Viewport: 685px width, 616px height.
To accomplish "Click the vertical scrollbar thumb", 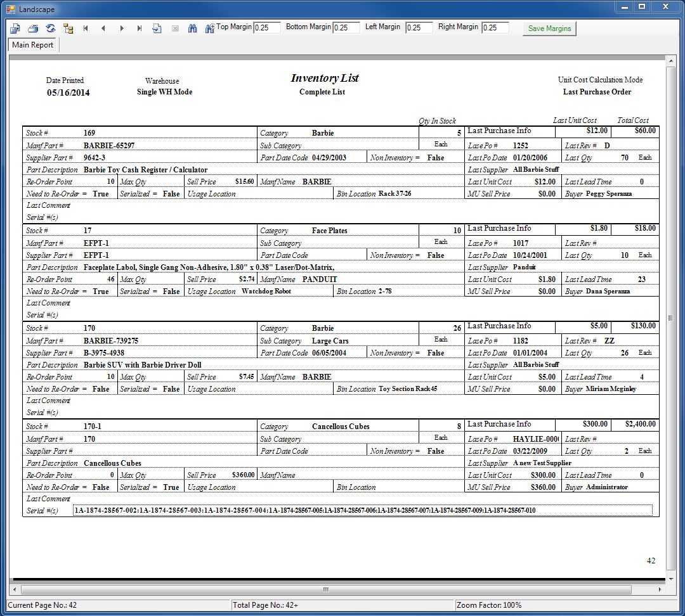I will point(671,318).
